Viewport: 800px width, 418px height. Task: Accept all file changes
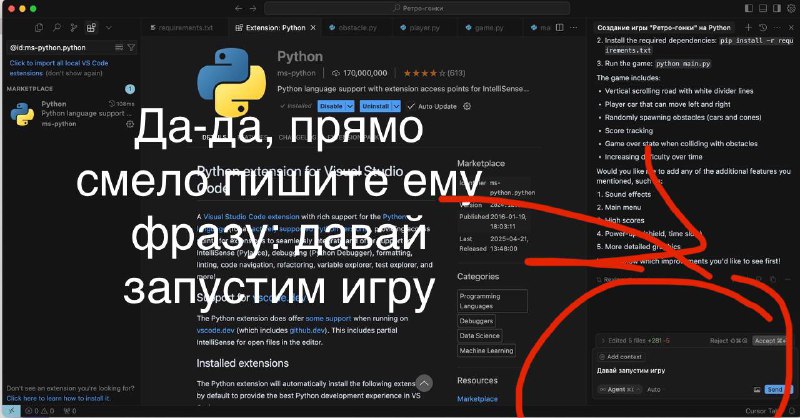[770, 340]
